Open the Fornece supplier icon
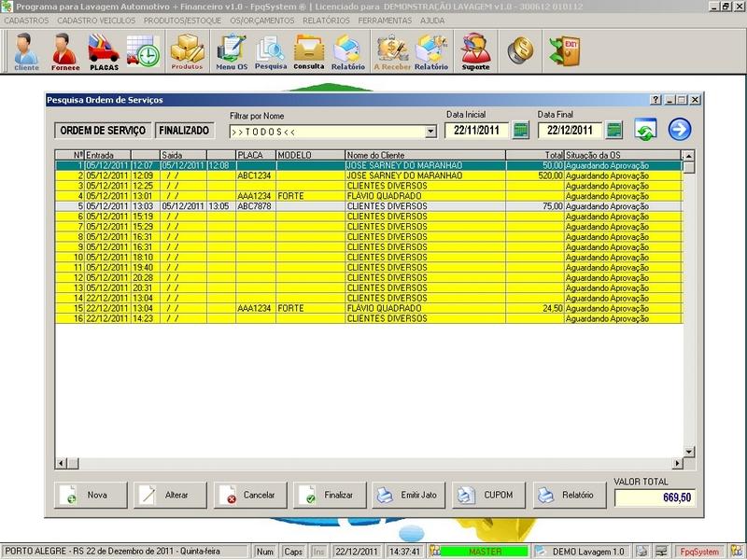 [x=65, y=51]
